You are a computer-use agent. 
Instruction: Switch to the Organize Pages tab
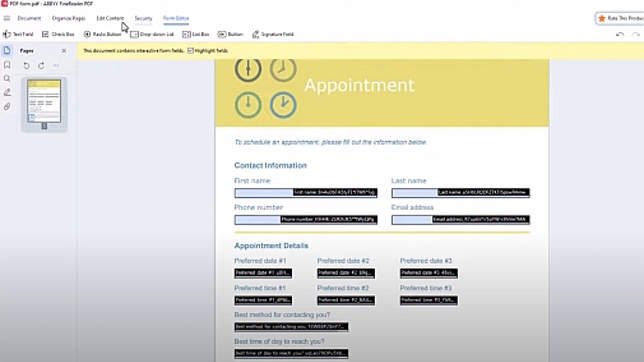pos(69,18)
